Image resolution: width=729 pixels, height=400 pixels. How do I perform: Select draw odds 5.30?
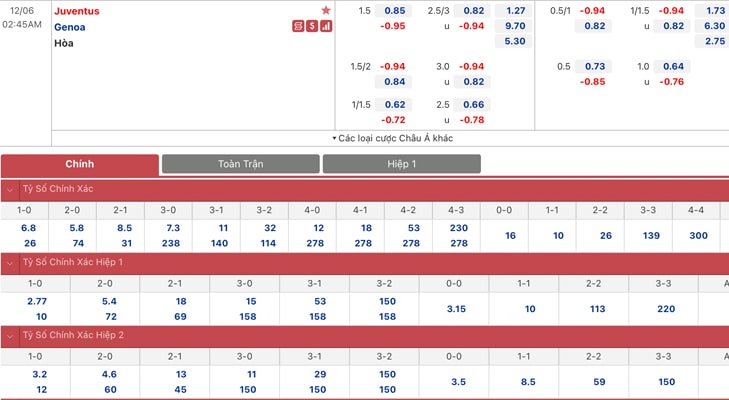(514, 41)
